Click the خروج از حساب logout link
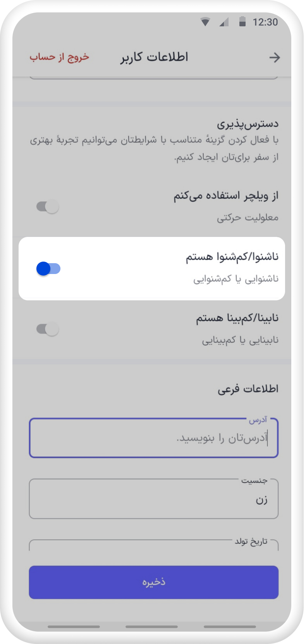 [x=60, y=57]
